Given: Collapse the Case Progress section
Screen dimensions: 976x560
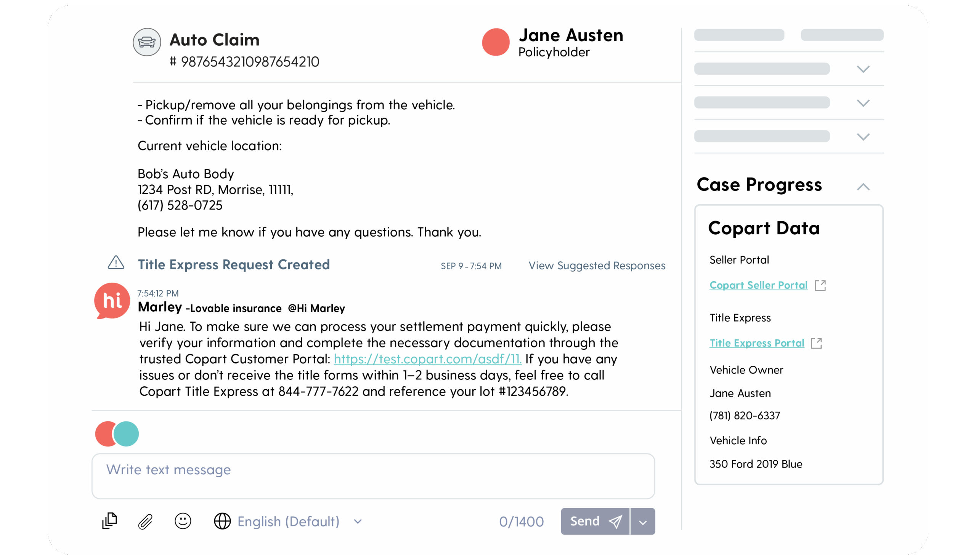Looking at the screenshot, I should click(x=863, y=187).
